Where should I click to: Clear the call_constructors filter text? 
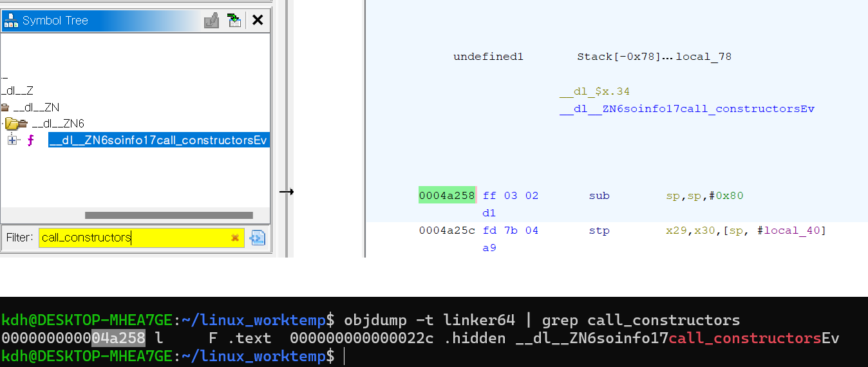coord(235,238)
